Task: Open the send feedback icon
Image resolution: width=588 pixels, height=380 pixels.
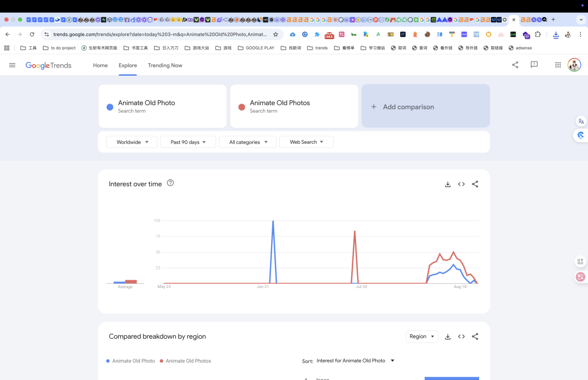Action: tap(534, 65)
